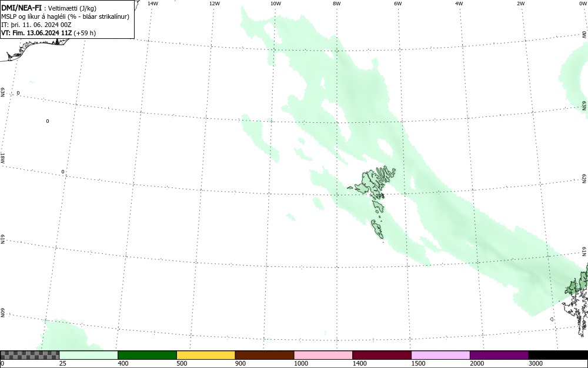Viewport: 588px width, 368px height.
Task: Click the rotated "18W" label
Action: pos(2,158)
